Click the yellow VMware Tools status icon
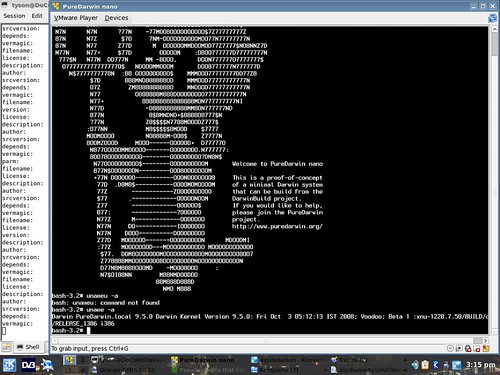 tap(486, 348)
